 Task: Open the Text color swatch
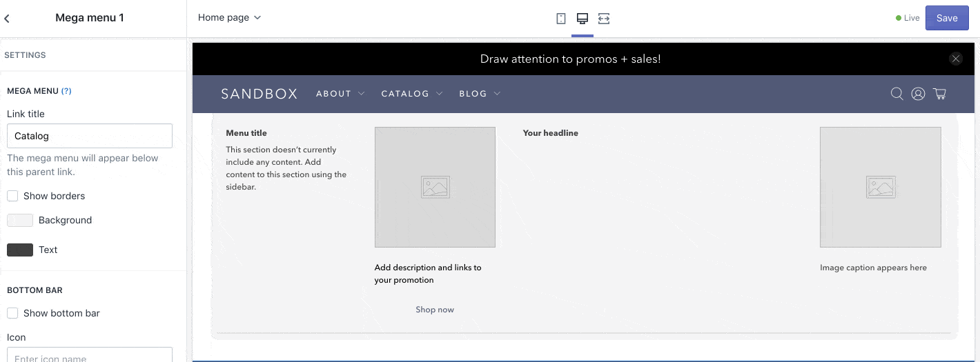[20, 250]
